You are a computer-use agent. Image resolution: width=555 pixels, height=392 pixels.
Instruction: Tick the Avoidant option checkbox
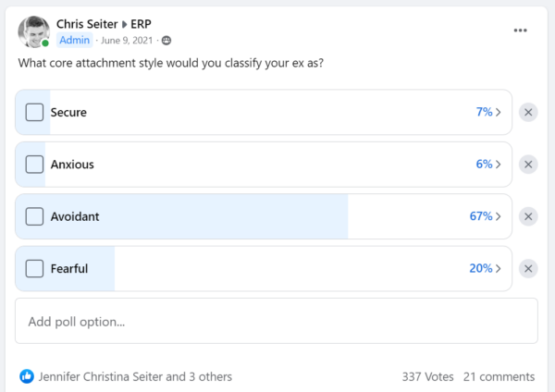(34, 216)
